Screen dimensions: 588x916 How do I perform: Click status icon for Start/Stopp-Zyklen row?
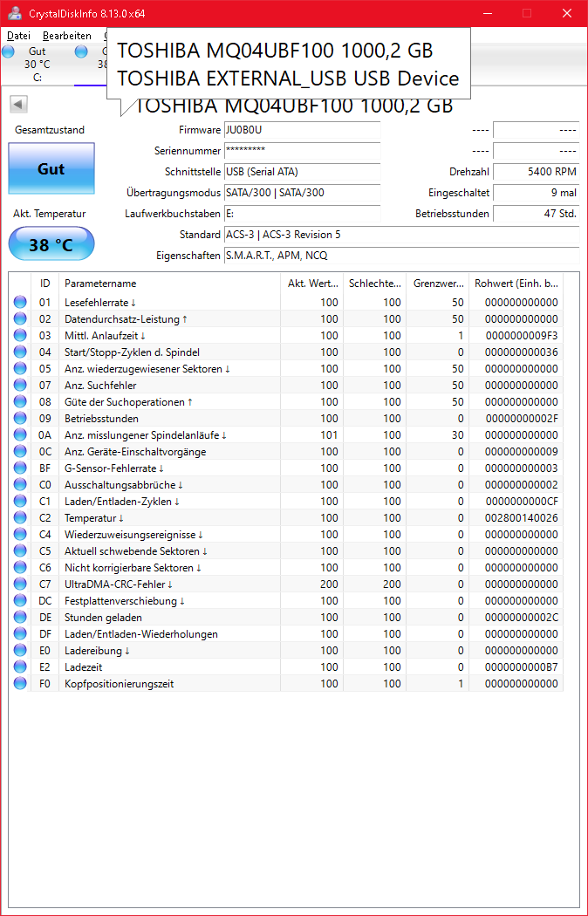(20, 352)
